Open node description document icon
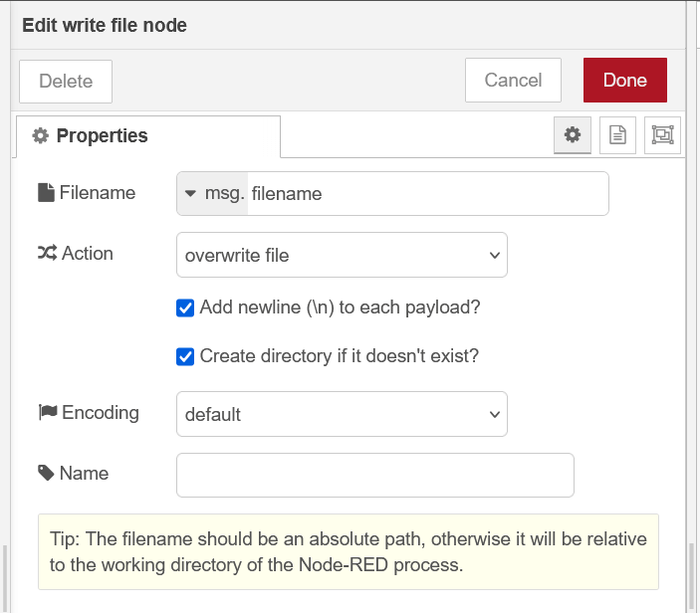Image resolution: width=700 pixels, height=613 pixels. 617,134
